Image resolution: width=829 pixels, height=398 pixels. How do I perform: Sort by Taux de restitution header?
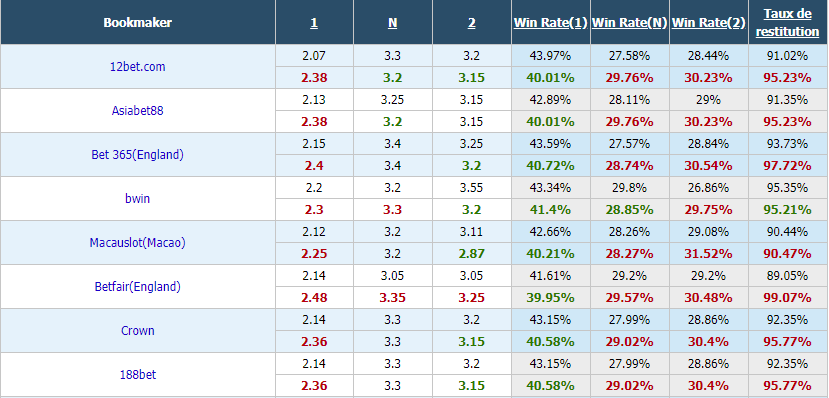tap(787, 23)
